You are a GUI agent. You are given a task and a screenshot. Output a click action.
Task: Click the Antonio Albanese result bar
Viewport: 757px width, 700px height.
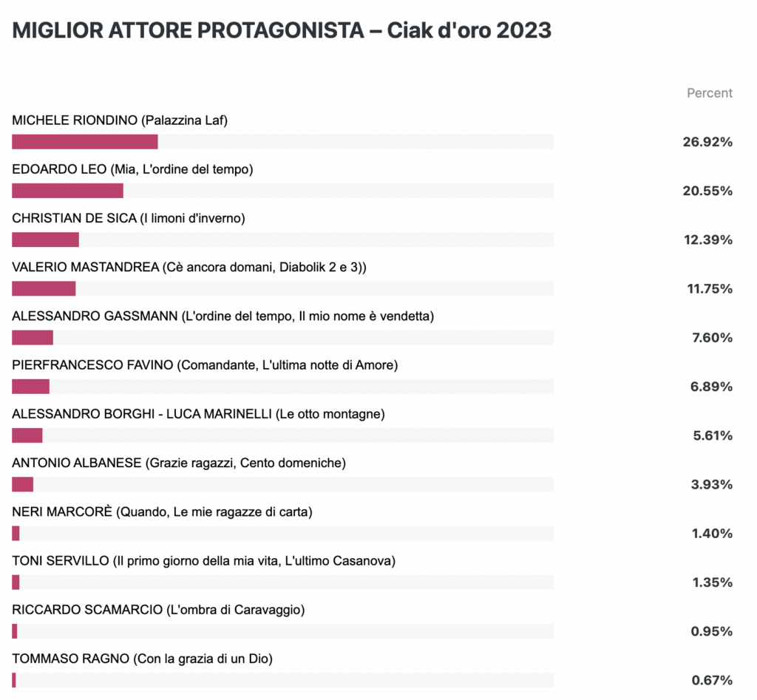point(283,484)
